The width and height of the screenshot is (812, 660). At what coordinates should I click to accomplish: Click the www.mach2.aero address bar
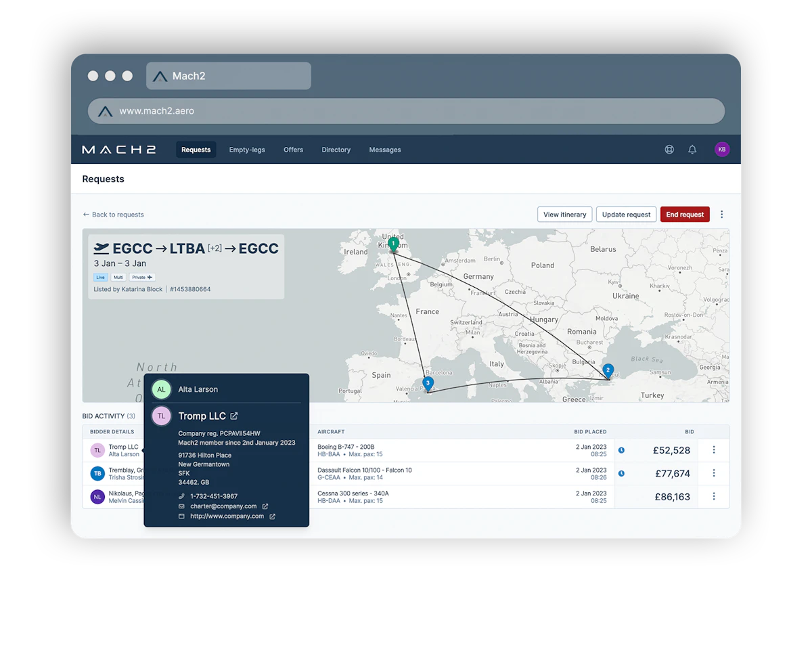point(406,111)
